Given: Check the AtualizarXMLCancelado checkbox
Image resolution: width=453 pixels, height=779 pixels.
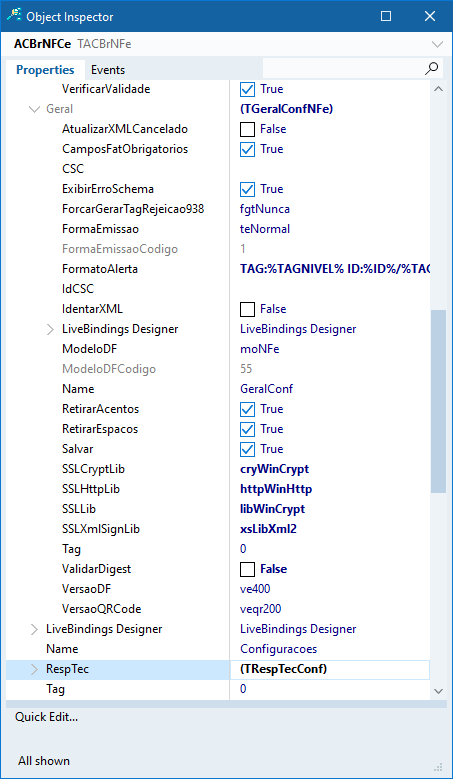Looking at the screenshot, I should [x=247, y=130].
